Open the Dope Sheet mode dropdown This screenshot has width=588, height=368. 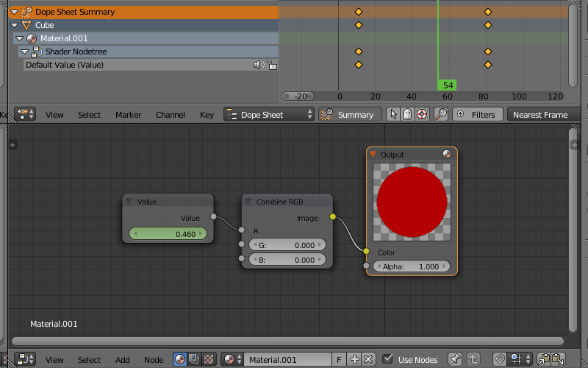269,114
